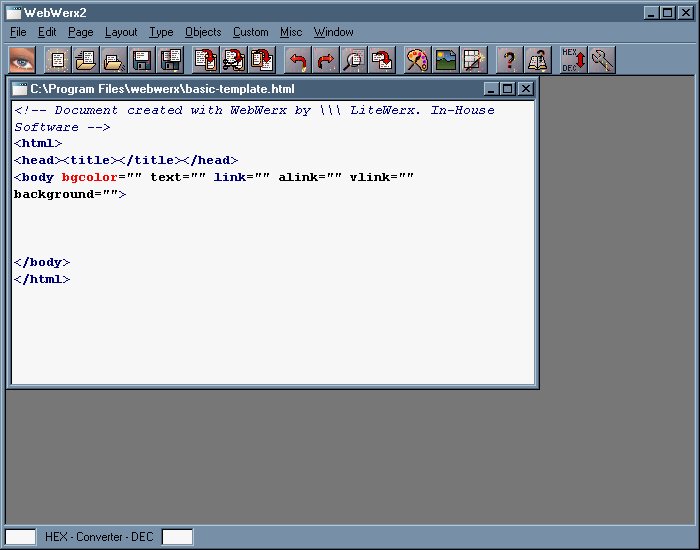
Task: Click the WebWerx2 title bar application icon
Action: point(13,12)
